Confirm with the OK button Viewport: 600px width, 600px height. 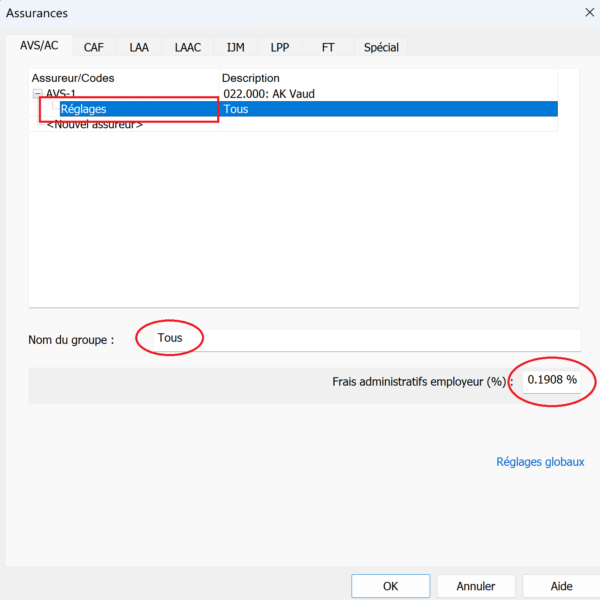391,586
